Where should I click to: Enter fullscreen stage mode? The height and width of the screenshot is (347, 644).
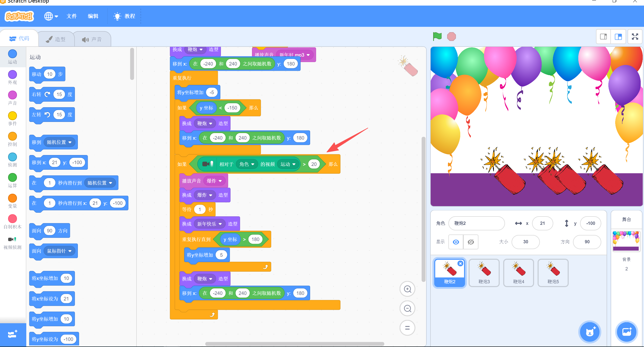tap(635, 37)
